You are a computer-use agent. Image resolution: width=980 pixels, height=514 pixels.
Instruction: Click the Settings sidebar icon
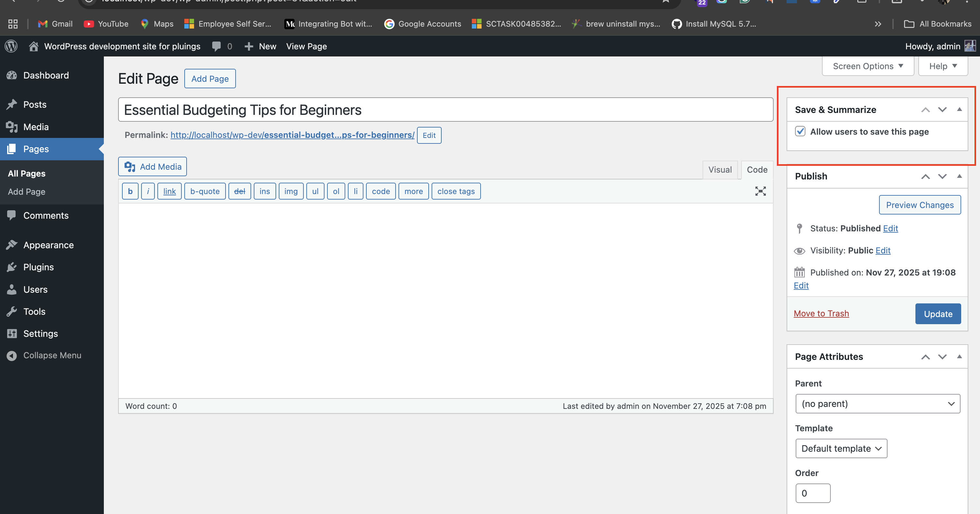click(12, 333)
